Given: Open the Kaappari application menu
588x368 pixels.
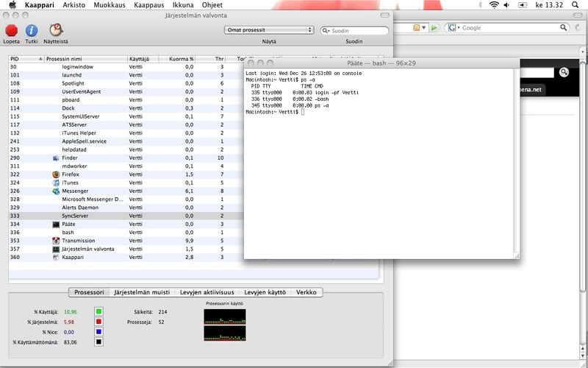Looking at the screenshot, I should [x=40, y=5].
